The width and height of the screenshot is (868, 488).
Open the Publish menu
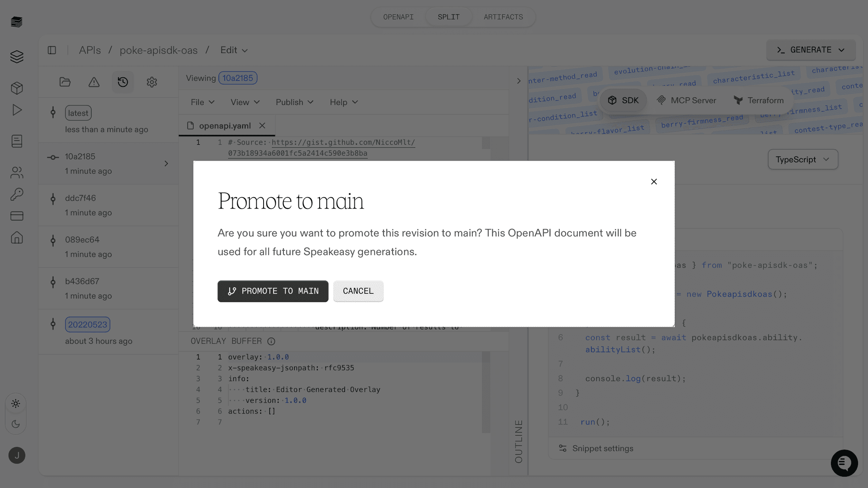[294, 102]
